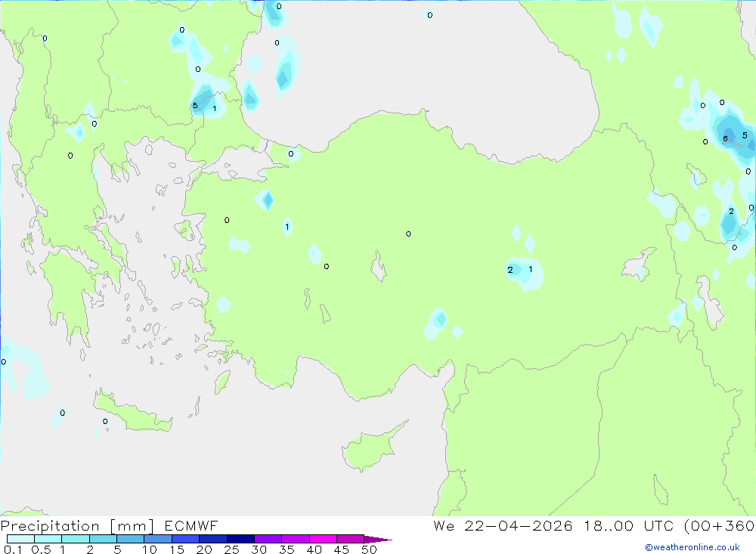Click the 'We 22-04-2026' date text
The height and width of the screenshot is (554, 756).
tap(503, 526)
